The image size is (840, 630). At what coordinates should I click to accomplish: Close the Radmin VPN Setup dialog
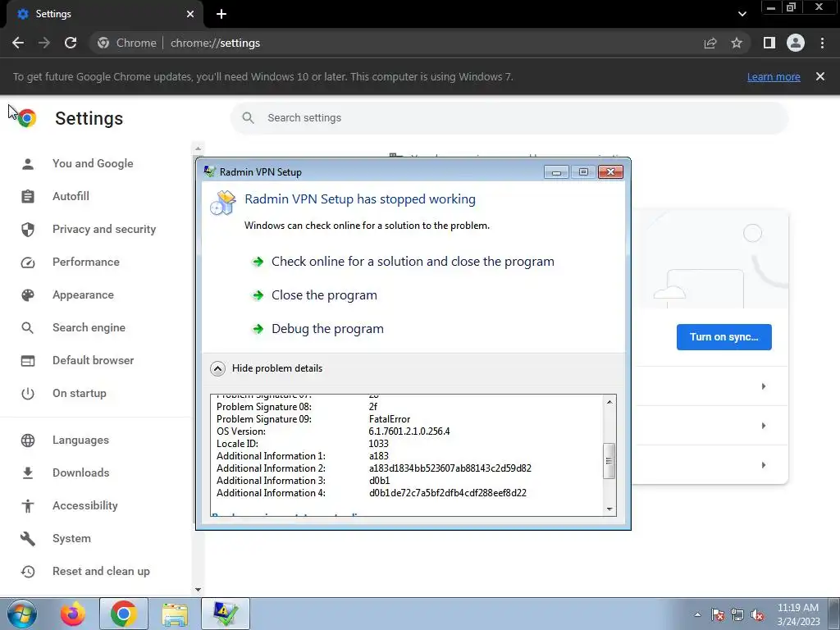(610, 172)
